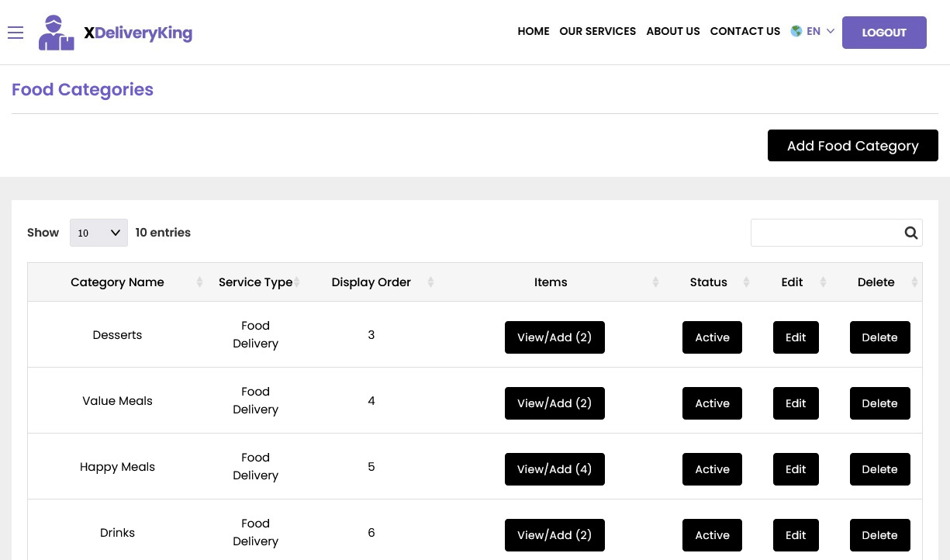
Task: Toggle Active status for Desserts
Action: click(712, 337)
